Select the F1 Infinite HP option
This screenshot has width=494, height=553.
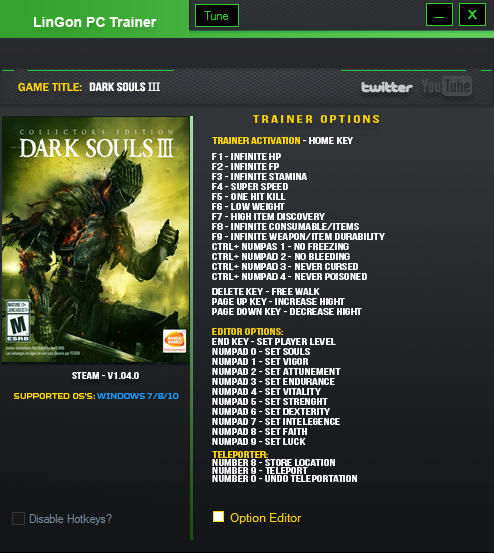(x=246, y=157)
